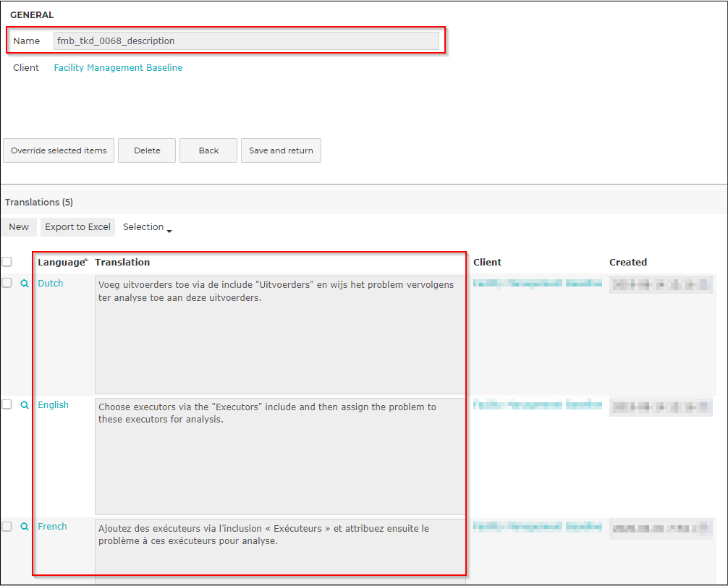Viewport: 728px width, 586px height.
Task: Click Save and return button
Action: [x=281, y=150]
